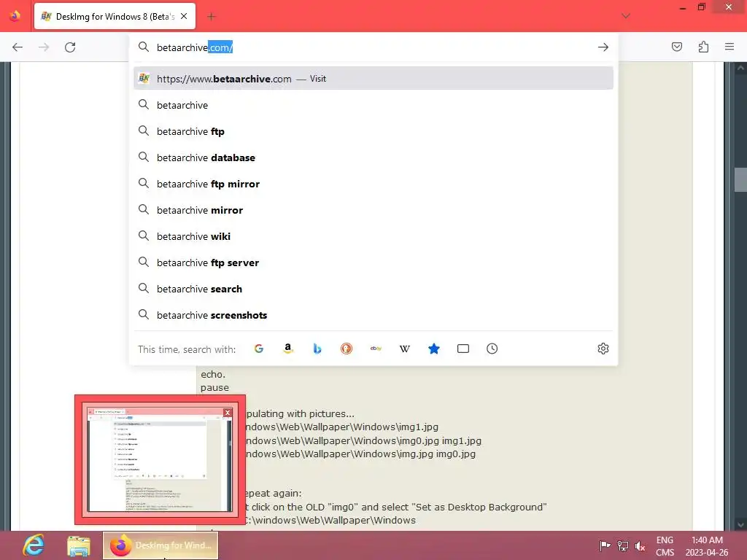The width and height of the screenshot is (747, 560).
Task: Search this time with Bing
Action: coord(317,349)
